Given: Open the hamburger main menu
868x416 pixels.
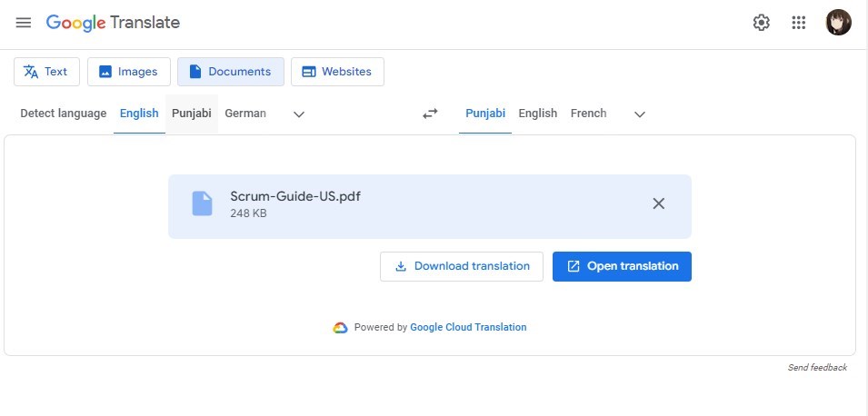Looking at the screenshot, I should coord(24,23).
